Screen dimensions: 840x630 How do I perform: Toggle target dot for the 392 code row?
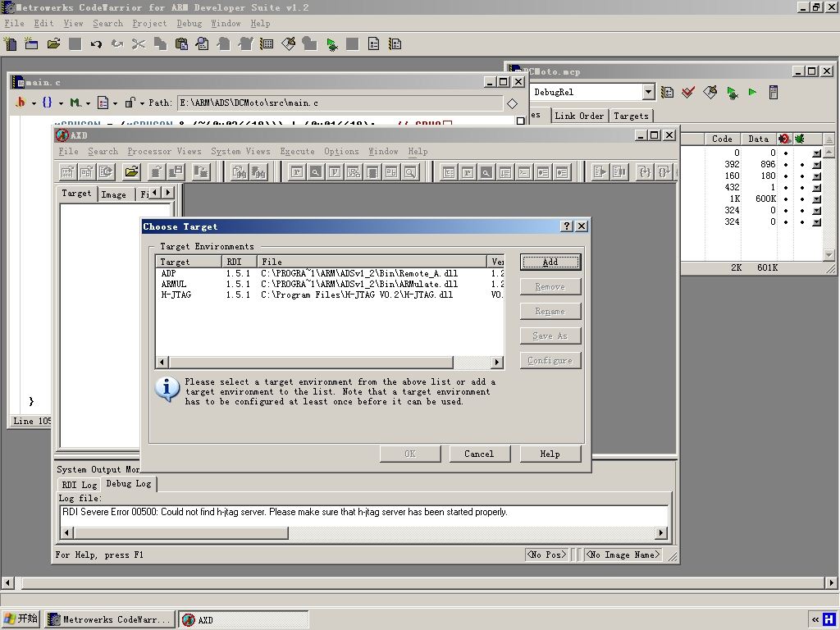786,164
